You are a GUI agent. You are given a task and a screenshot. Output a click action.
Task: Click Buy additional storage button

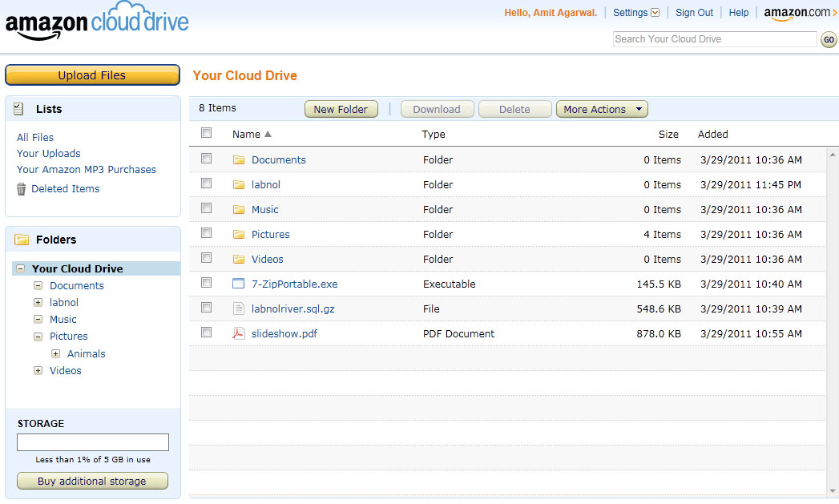click(x=93, y=481)
